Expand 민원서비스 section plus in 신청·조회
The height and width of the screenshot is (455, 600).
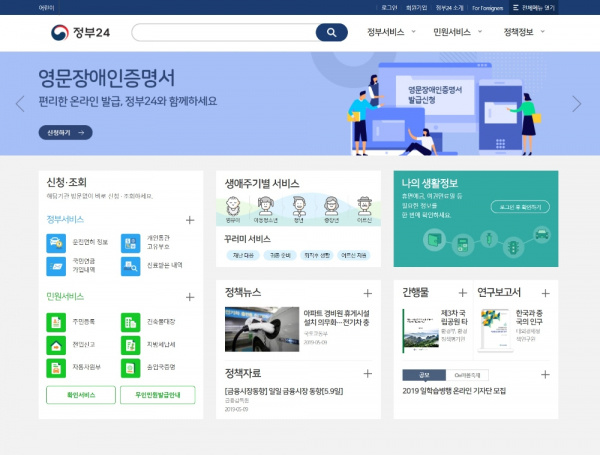190,297
